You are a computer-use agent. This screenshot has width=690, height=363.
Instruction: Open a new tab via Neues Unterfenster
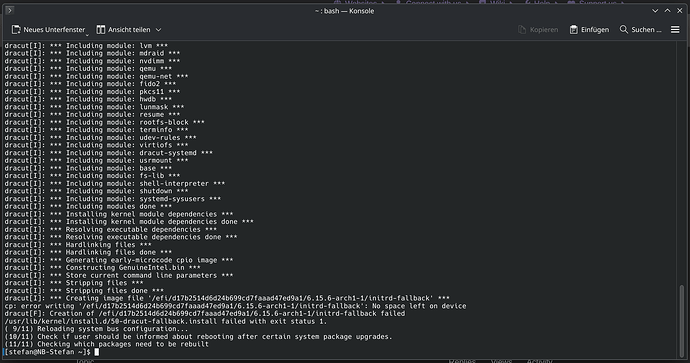click(x=48, y=29)
